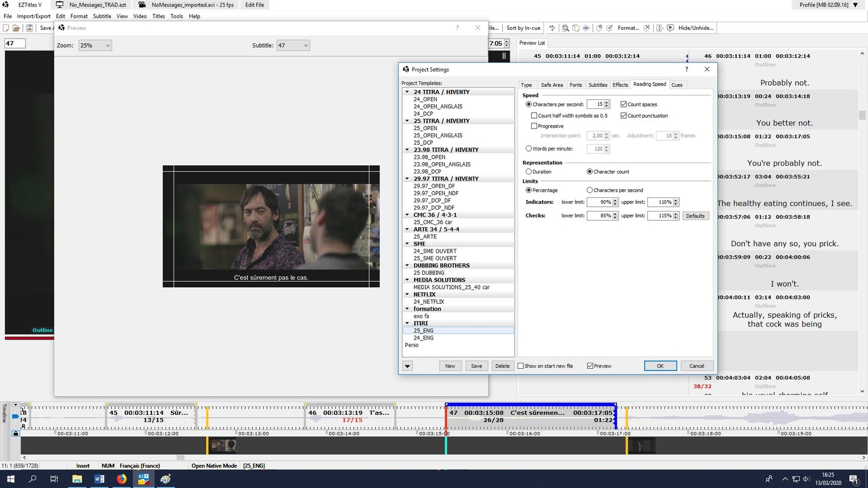This screenshot has width=868, height=488.
Task: Enable the Progressive checkbox
Action: click(534, 126)
